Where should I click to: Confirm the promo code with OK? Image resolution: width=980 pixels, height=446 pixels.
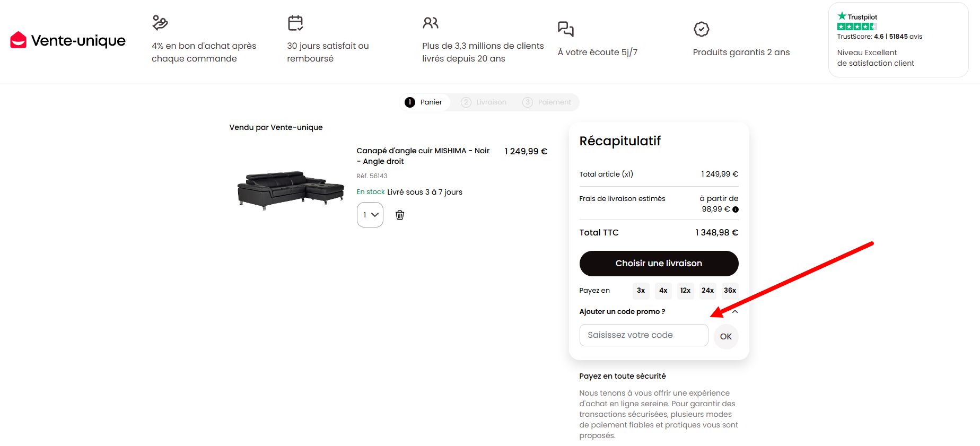pos(726,336)
